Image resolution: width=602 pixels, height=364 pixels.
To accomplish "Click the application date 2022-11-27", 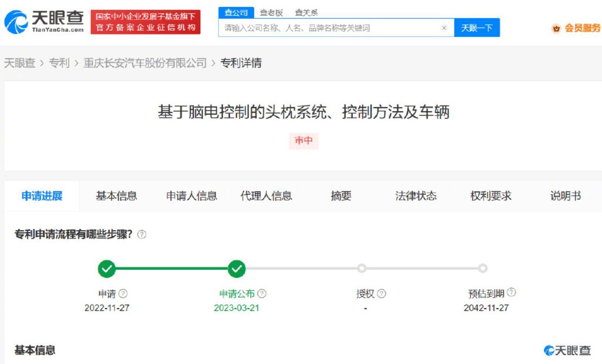I will (107, 308).
